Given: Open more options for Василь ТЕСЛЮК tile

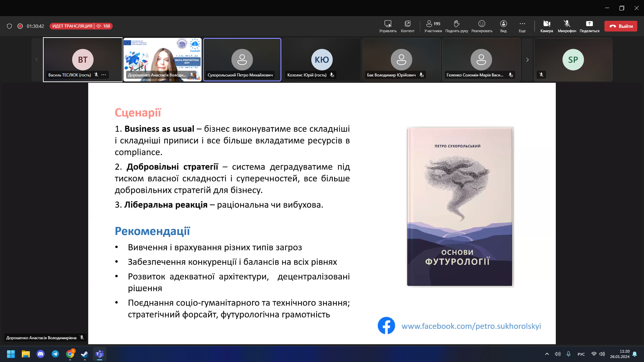Looking at the screenshot, I should (x=104, y=75).
